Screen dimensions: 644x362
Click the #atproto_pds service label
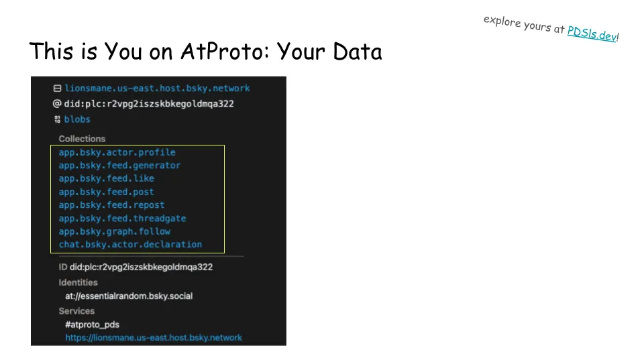[92, 324]
